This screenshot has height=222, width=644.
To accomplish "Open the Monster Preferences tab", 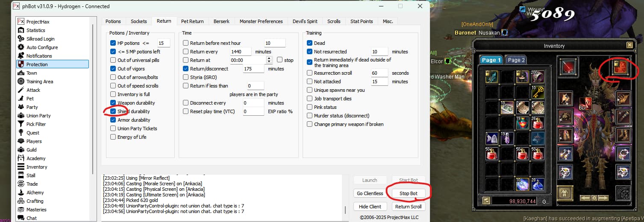I will tap(261, 21).
